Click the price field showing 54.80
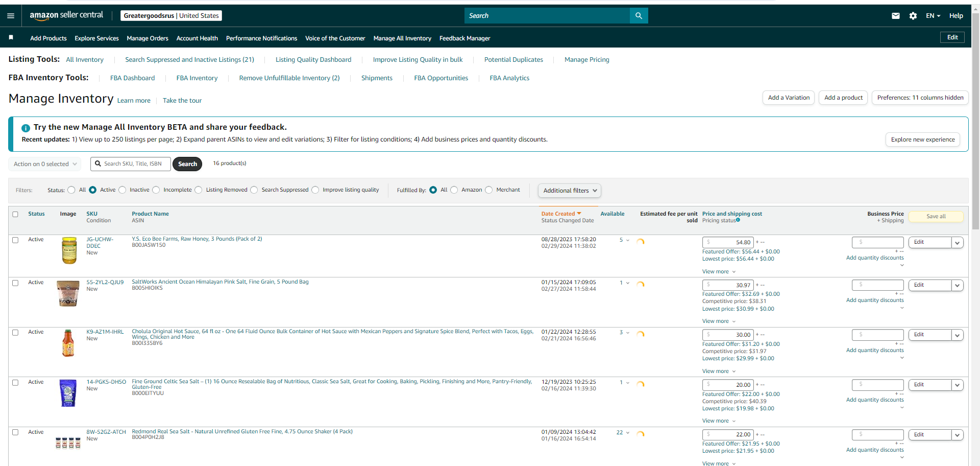Screen dimensions: 980x466 pyautogui.click(x=728, y=243)
